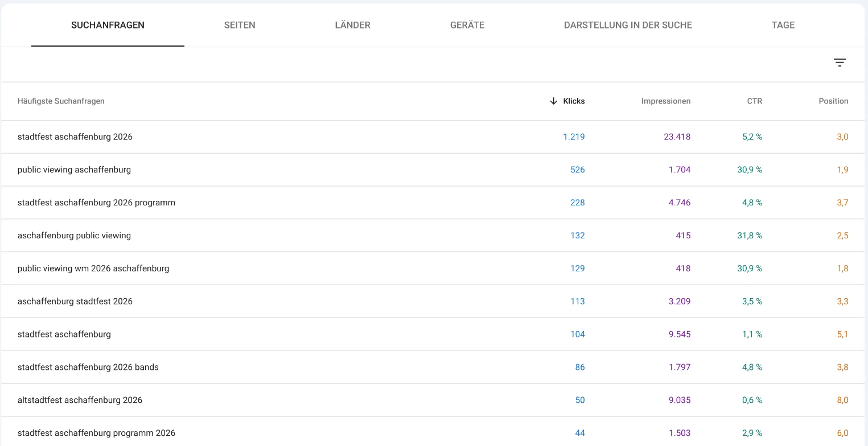The width and height of the screenshot is (868, 446).
Task: Switch to the Suchanfragen tab
Action: [108, 25]
